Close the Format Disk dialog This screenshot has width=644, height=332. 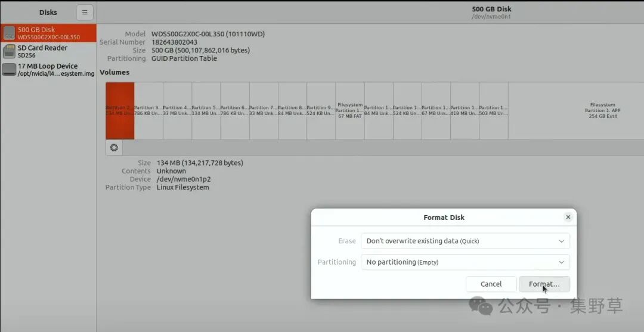568,217
